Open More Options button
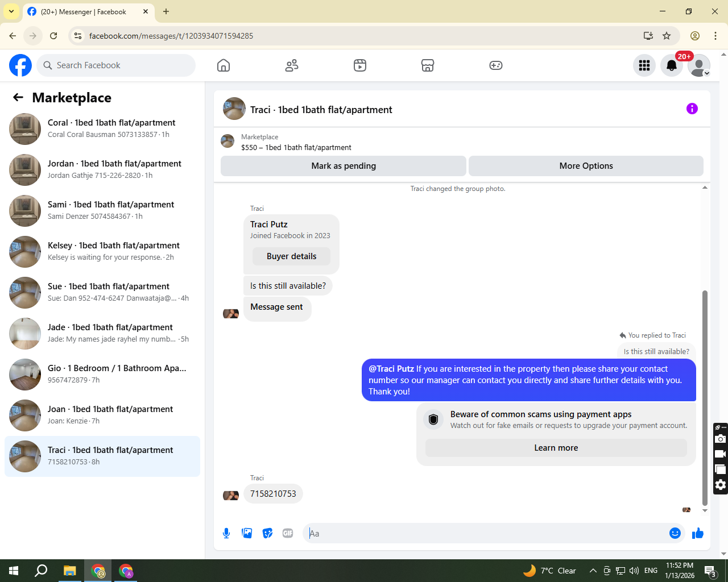This screenshot has width=728, height=582. click(x=586, y=166)
